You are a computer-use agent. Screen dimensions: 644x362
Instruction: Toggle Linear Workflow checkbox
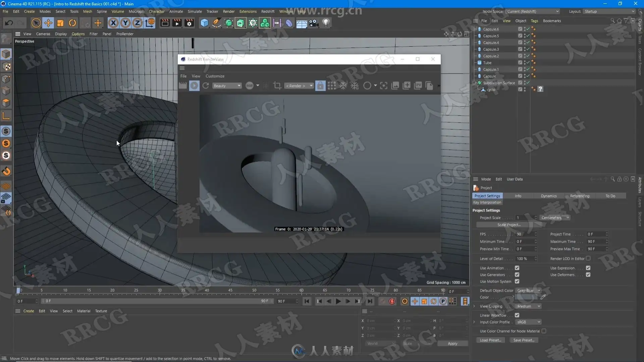pos(517,315)
